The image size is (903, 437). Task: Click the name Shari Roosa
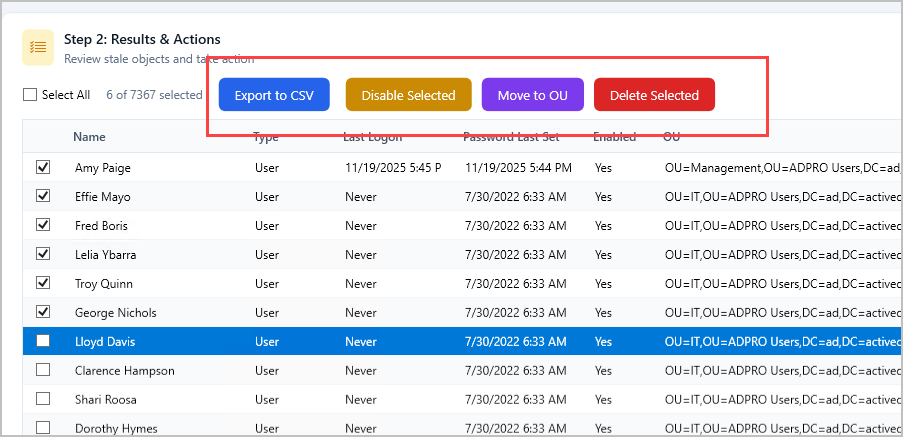(105, 400)
